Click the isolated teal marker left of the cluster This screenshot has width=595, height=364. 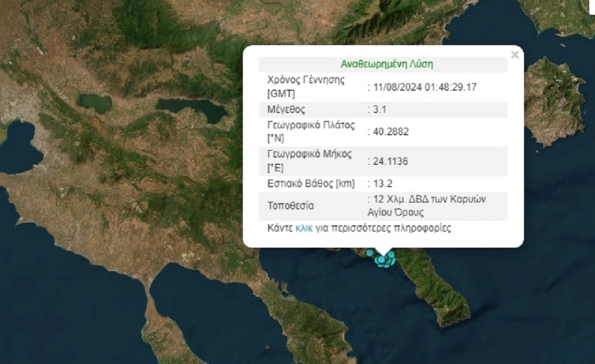369,253
